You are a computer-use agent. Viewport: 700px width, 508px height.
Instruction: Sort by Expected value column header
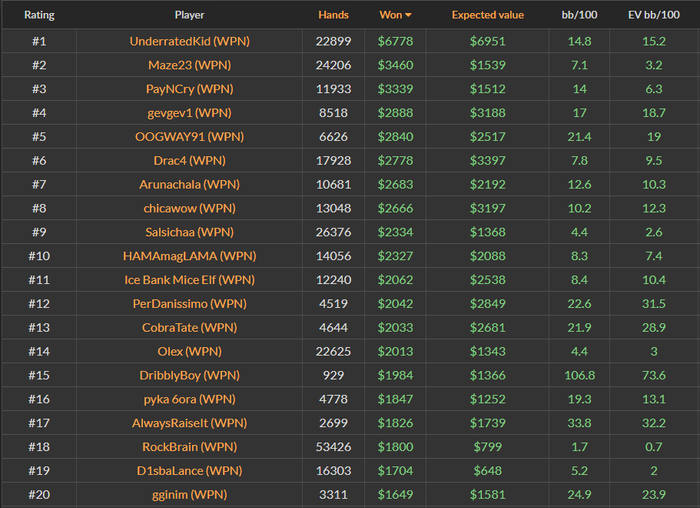[x=488, y=15]
